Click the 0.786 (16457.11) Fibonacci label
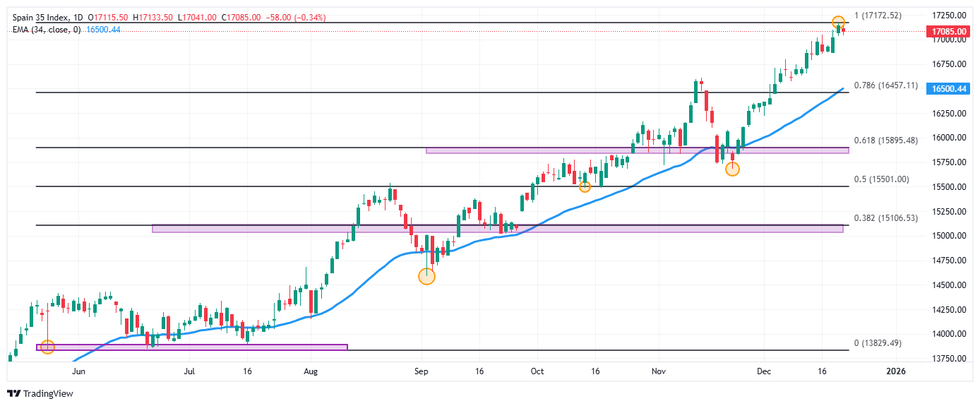This screenshot has width=980, height=406. 885,85
